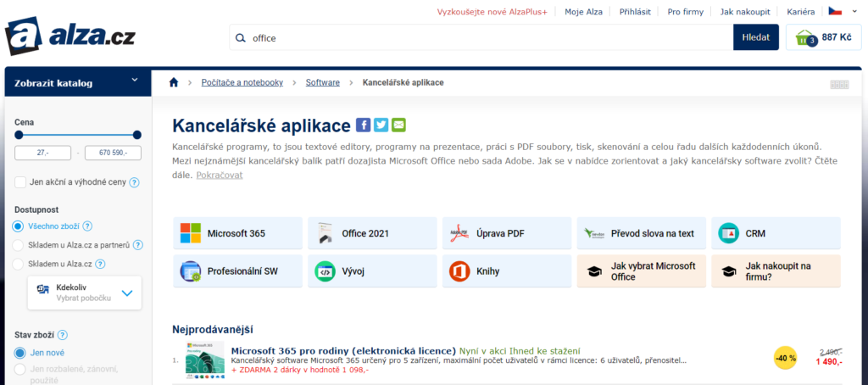Click the Kancelářské aplikace breadcrumb text
868x385 pixels.
pyautogui.click(x=403, y=82)
